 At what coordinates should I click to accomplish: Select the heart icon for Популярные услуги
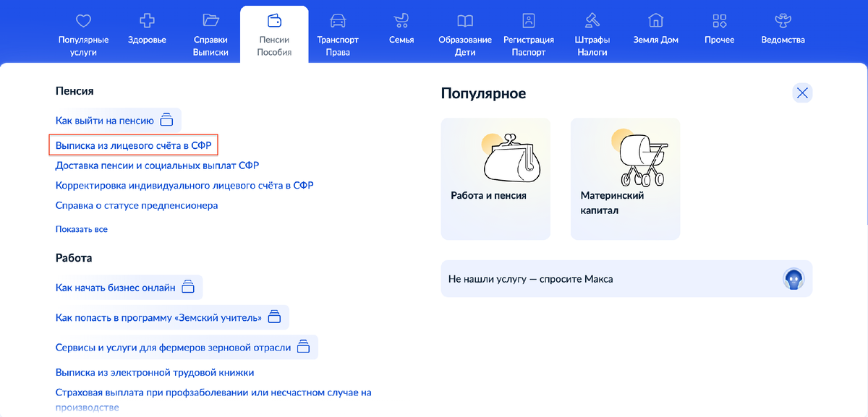[x=84, y=21]
